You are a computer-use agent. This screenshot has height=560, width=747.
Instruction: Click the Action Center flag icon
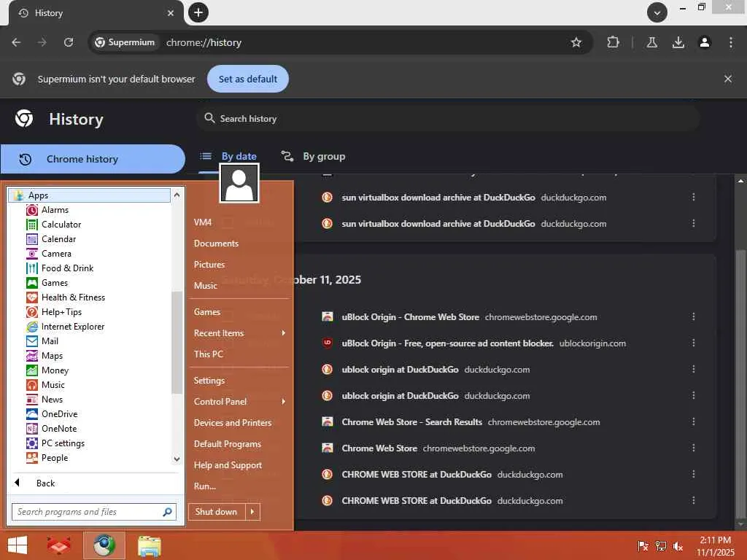click(x=643, y=546)
